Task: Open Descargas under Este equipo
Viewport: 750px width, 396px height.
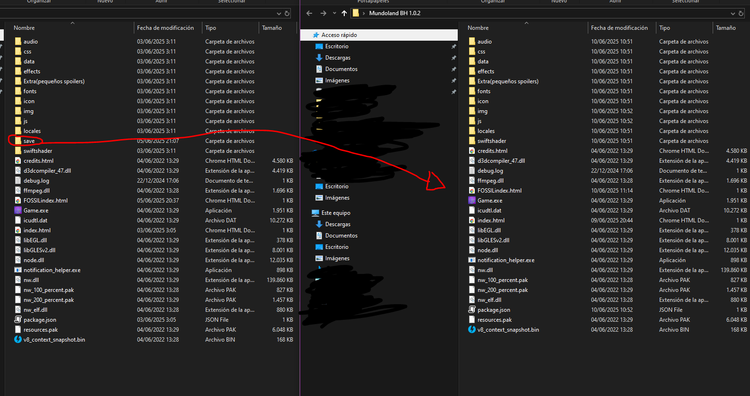Action: 338,224
